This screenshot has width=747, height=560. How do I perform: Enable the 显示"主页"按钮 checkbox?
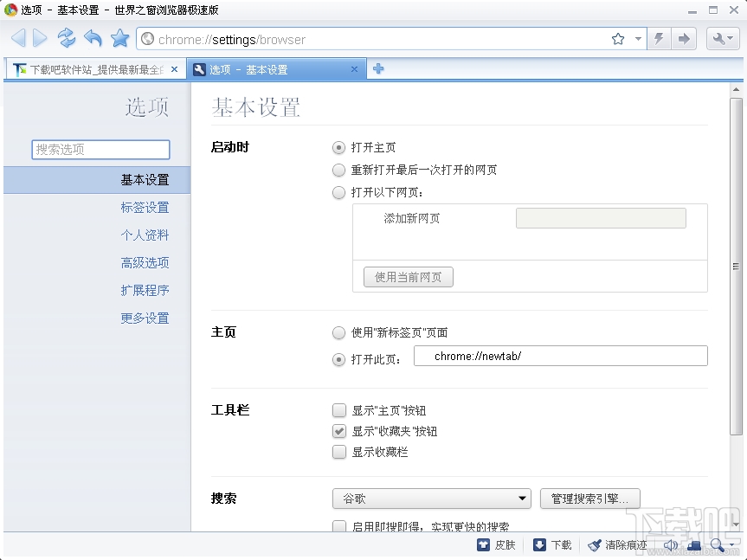pyautogui.click(x=339, y=410)
